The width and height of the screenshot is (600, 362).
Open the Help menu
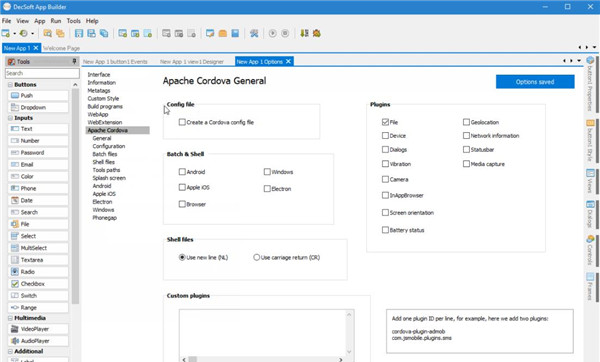[x=92, y=21]
